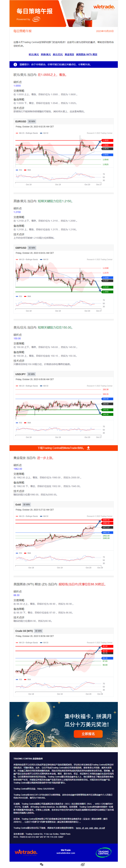Click the GBP/USD pivot value 1.2150
This screenshot has height=868, width=126.
click(17, 212)
